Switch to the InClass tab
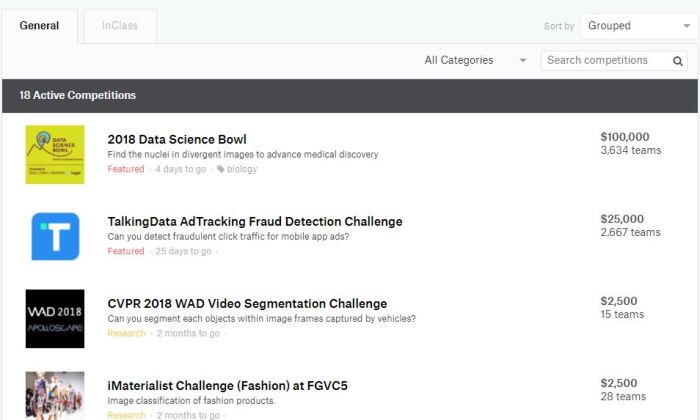700x420 pixels. (x=120, y=25)
